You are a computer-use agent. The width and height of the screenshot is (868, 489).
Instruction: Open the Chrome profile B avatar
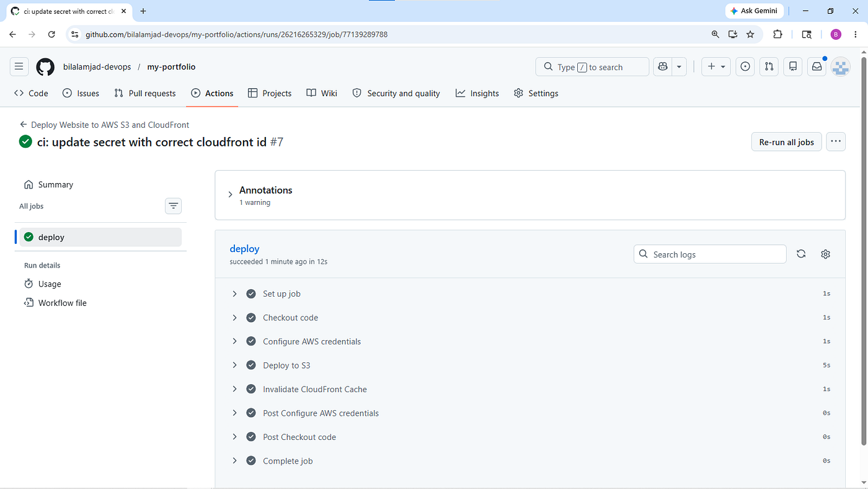click(x=836, y=35)
